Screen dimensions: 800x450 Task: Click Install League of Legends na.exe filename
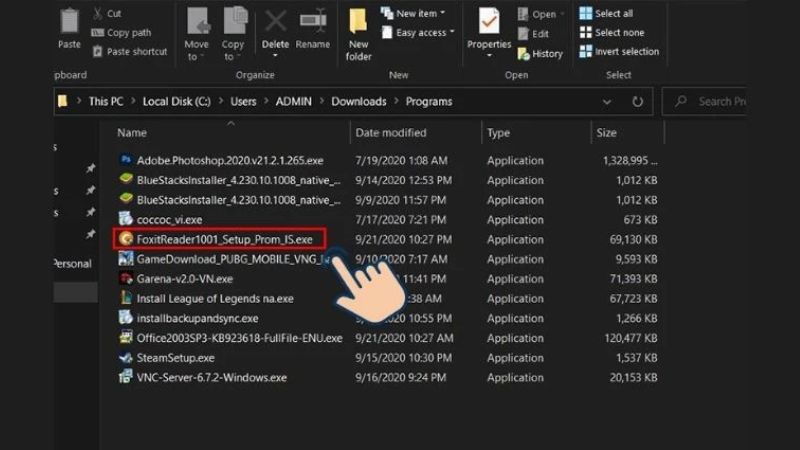[x=215, y=298]
